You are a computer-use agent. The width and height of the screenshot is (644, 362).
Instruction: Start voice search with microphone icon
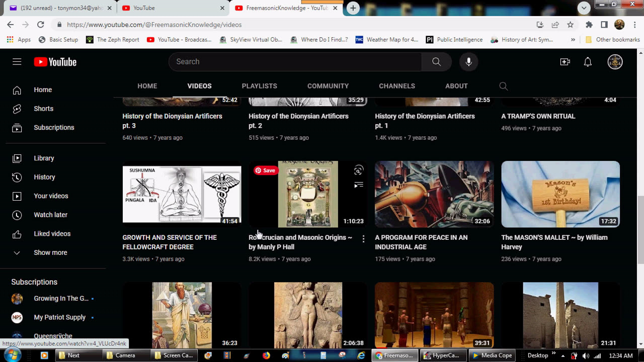pos(468,61)
